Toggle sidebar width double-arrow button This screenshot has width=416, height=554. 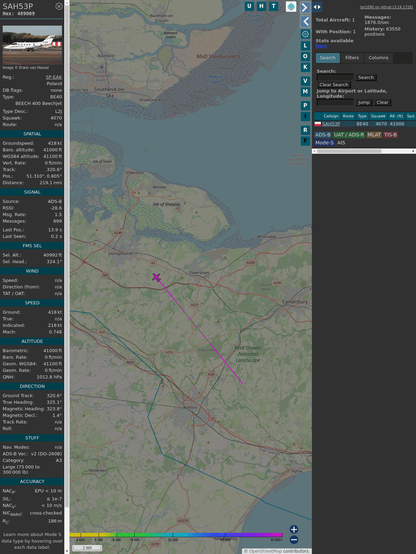point(317,7)
